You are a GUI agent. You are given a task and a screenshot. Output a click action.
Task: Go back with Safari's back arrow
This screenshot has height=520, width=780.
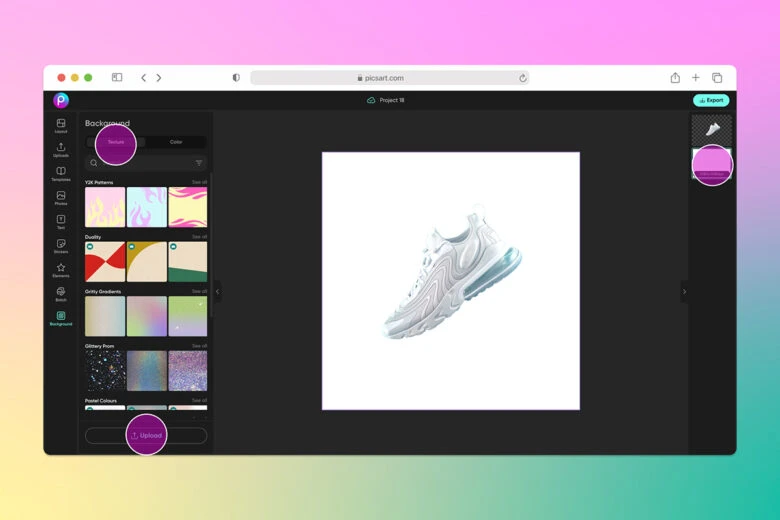143,78
